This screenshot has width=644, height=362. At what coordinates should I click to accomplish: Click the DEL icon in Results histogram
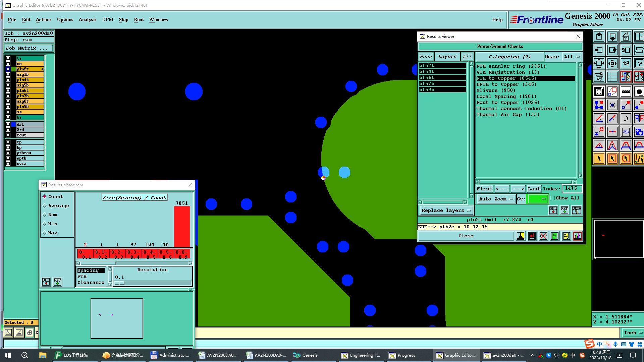pyautogui.click(x=46, y=282)
